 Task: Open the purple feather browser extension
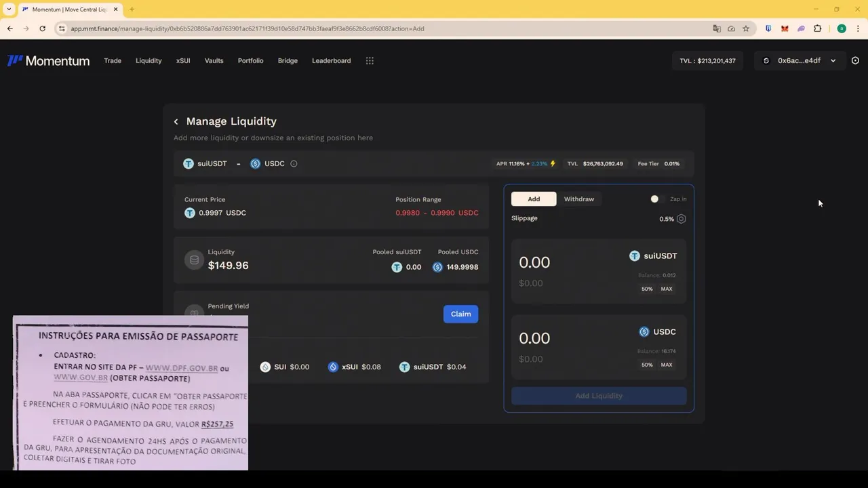point(801,28)
